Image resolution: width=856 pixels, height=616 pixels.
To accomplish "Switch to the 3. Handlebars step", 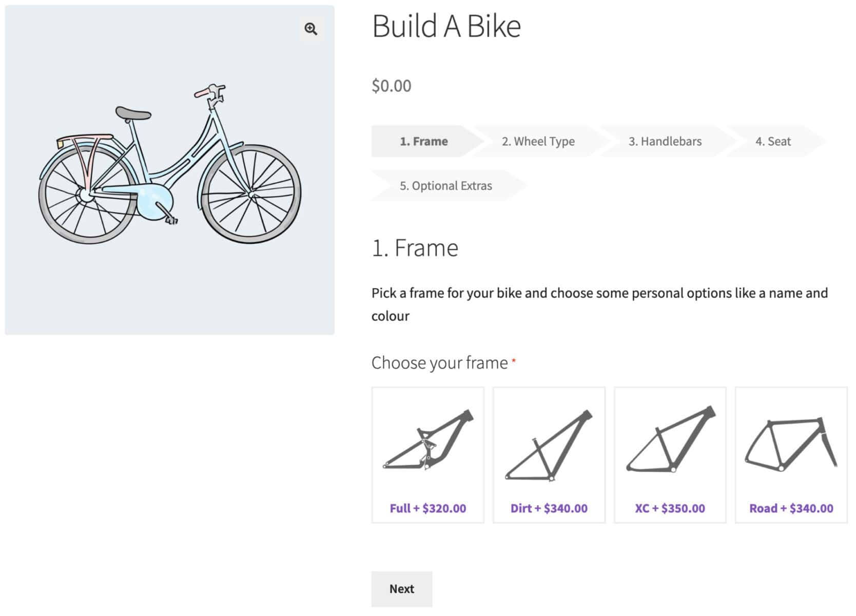I will [665, 141].
